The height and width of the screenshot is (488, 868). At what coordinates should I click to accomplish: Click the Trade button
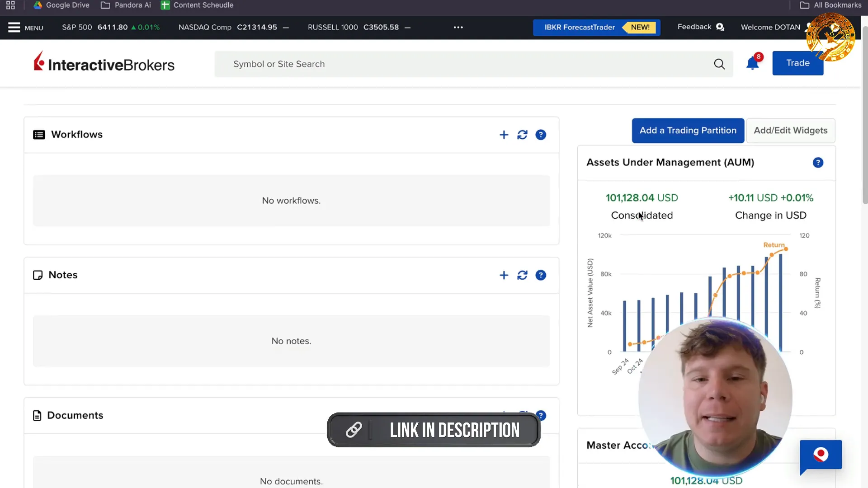tap(797, 63)
